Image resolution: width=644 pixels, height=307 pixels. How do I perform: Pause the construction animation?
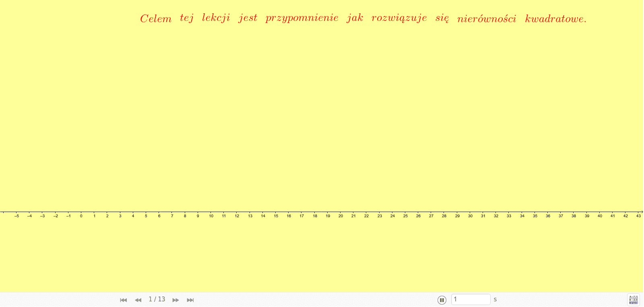pos(442,300)
